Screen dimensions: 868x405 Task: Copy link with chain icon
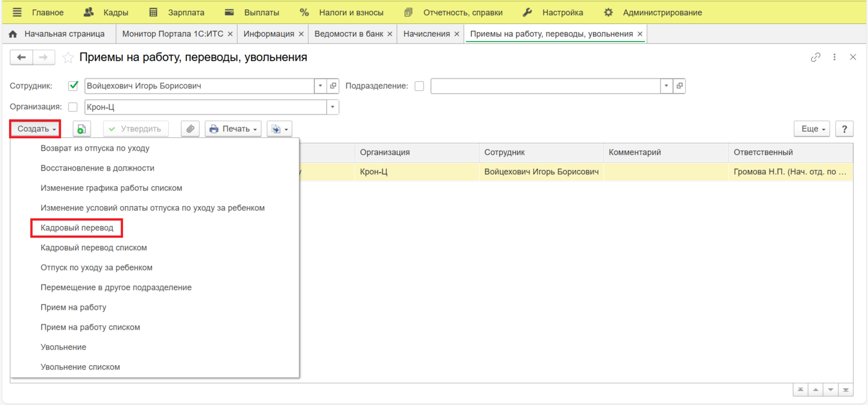tap(816, 57)
